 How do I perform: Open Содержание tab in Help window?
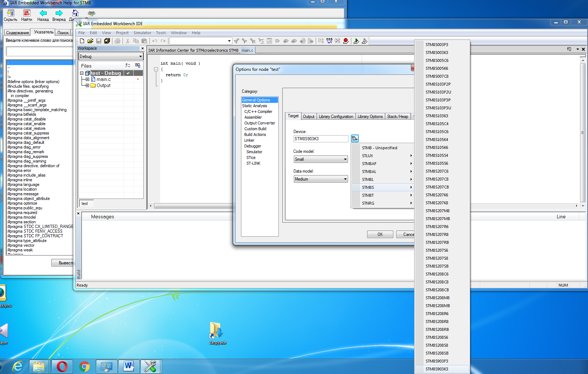pos(17,33)
